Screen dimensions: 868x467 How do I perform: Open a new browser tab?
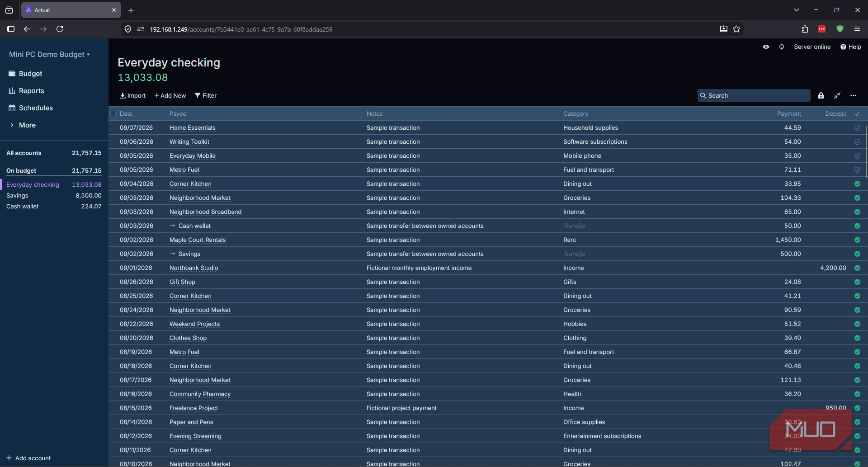tap(131, 10)
